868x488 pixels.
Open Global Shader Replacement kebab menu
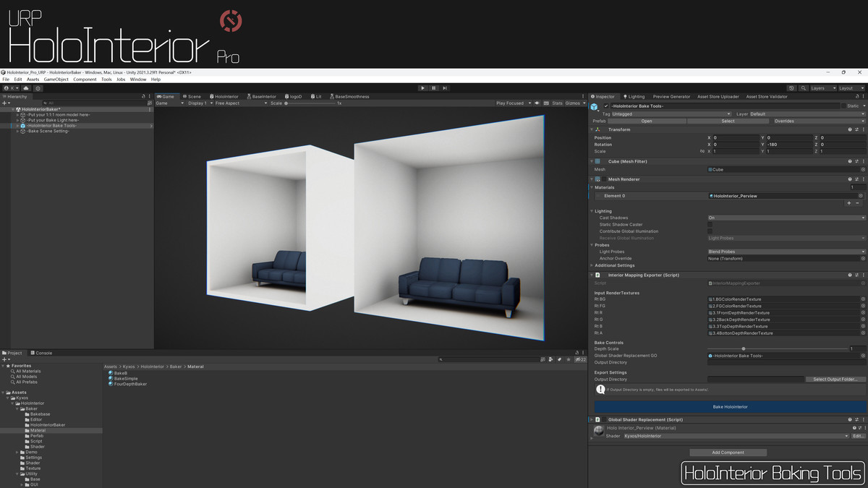click(x=863, y=419)
